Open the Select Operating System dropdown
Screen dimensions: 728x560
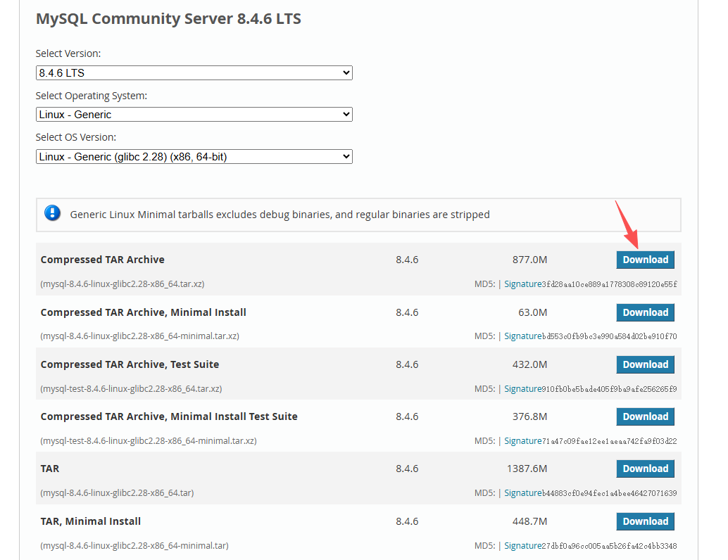pyautogui.click(x=194, y=115)
